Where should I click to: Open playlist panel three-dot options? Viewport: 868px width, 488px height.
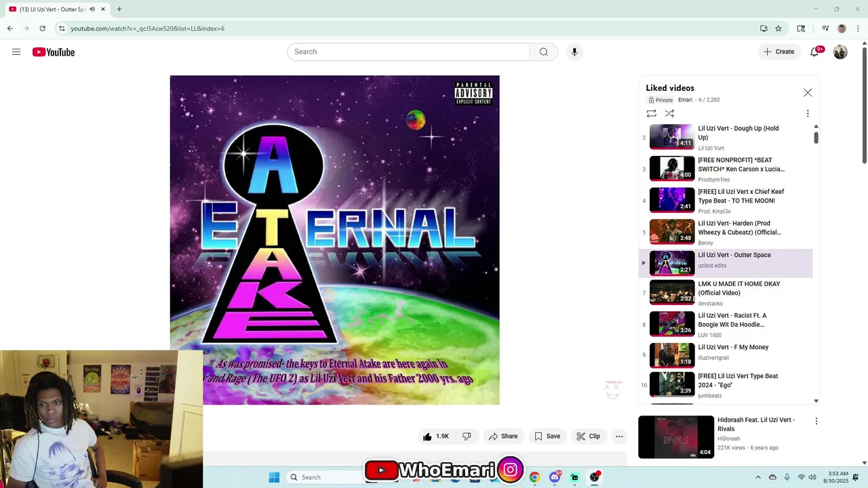coord(808,114)
